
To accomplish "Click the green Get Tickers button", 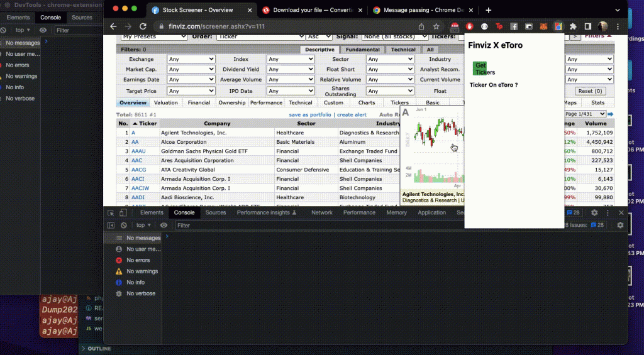I will (480, 68).
